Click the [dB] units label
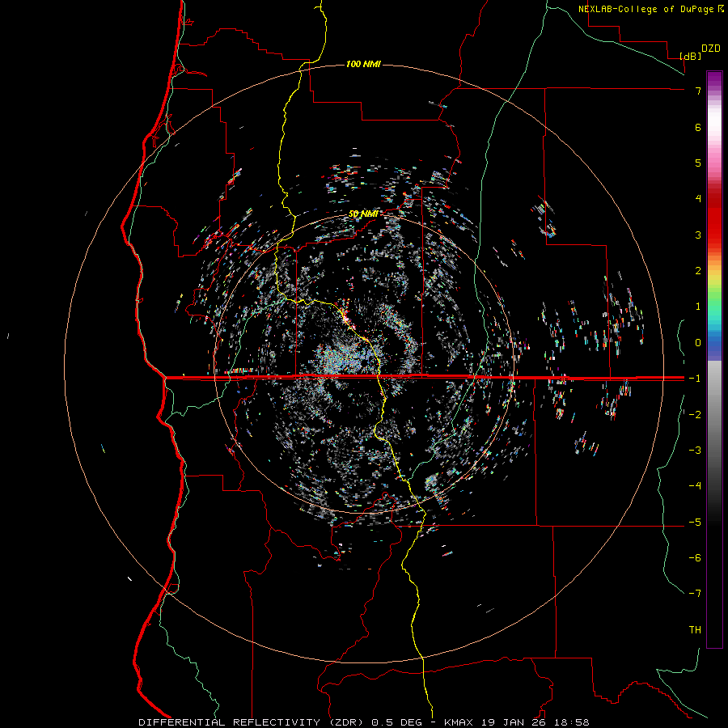This screenshot has height=728, width=728. (691, 56)
